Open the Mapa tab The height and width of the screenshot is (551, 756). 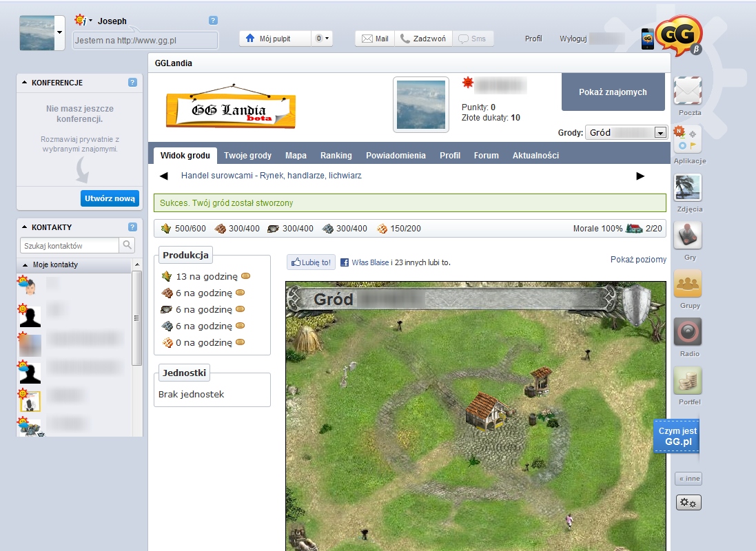point(296,155)
